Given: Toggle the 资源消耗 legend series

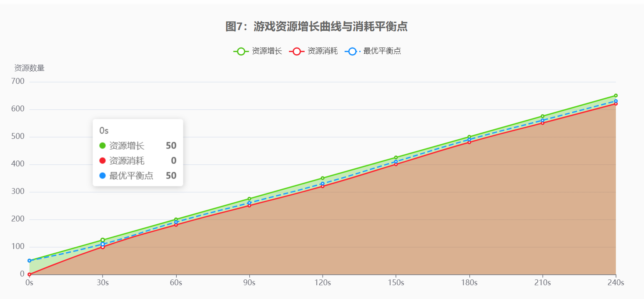Looking at the screenshot, I should coord(313,51).
